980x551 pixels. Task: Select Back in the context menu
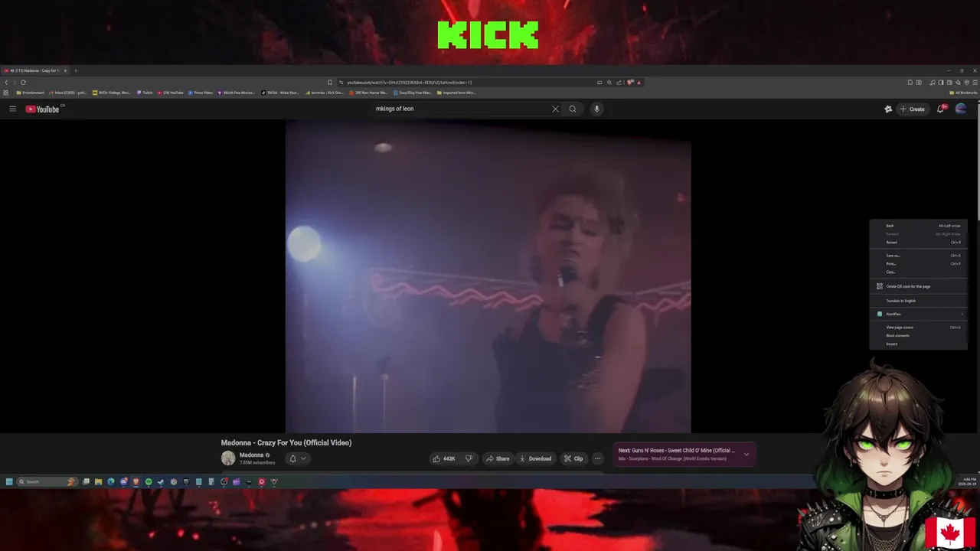pyautogui.click(x=918, y=226)
